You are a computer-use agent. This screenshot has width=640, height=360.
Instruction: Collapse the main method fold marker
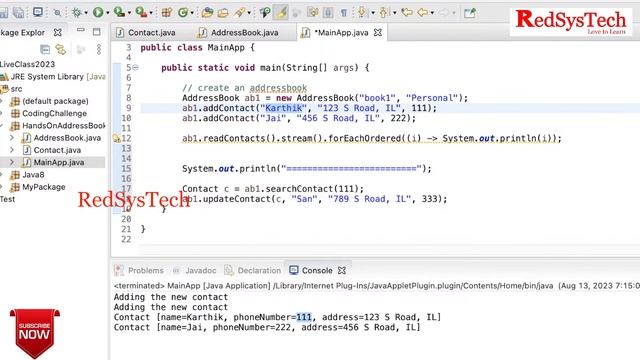click(136, 68)
